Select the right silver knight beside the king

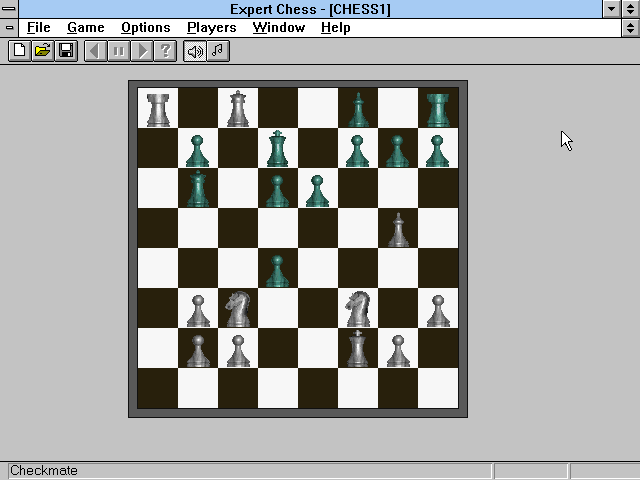[358, 309]
